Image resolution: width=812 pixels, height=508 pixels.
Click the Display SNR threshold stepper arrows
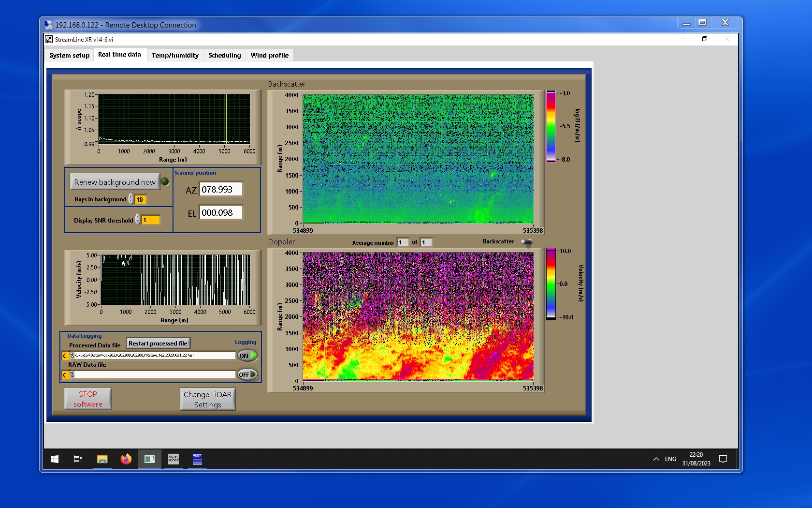[138, 220]
